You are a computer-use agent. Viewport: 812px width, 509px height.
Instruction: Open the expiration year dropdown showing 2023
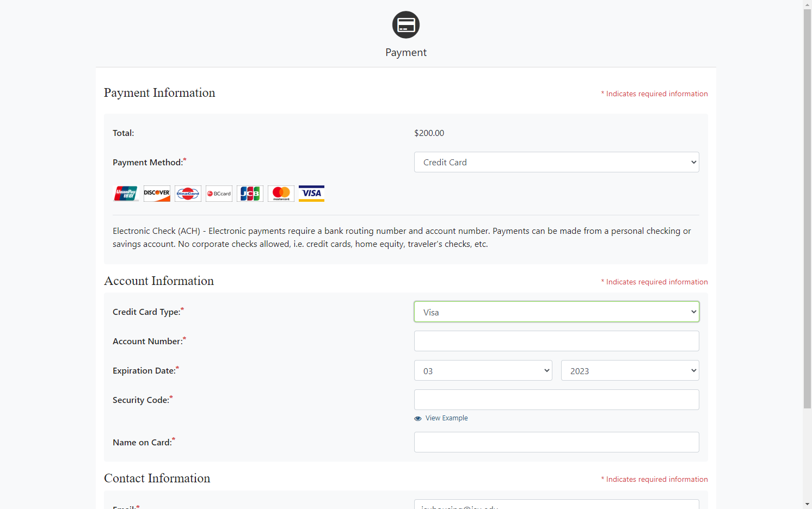[x=630, y=370]
